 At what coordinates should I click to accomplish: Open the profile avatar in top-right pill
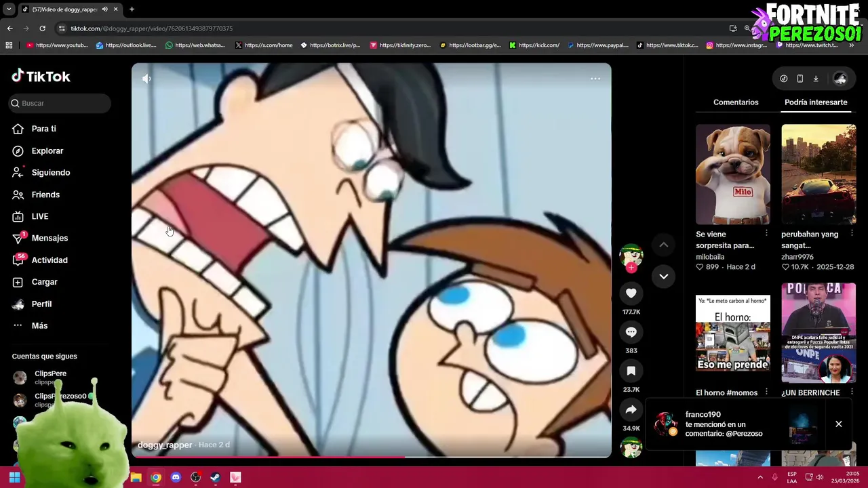click(840, 79)
